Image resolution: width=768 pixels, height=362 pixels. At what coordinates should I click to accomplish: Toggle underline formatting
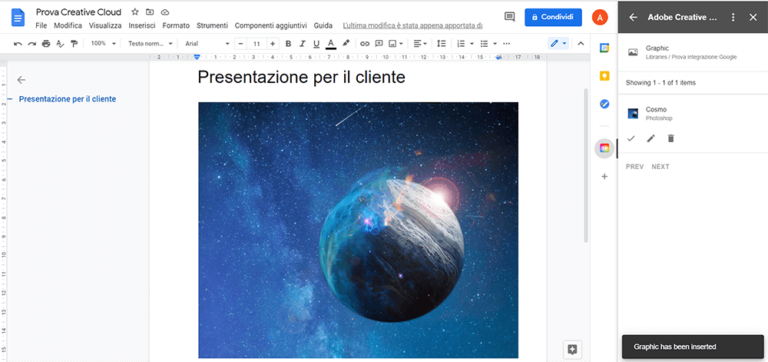316,44
